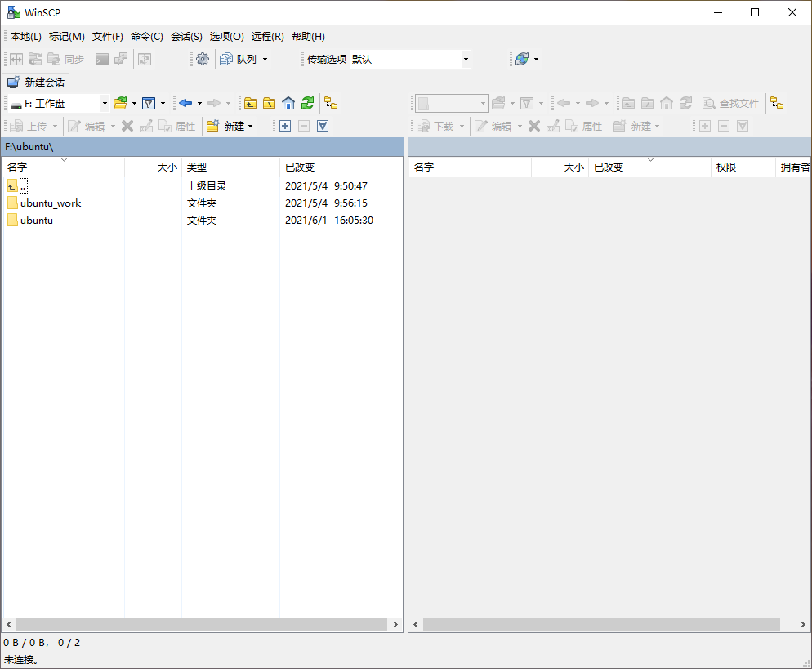Click the synchronize button labeled 同步
Image resolution: width=812 pixels, height=669 pixels.
click(x=66, y=59)
